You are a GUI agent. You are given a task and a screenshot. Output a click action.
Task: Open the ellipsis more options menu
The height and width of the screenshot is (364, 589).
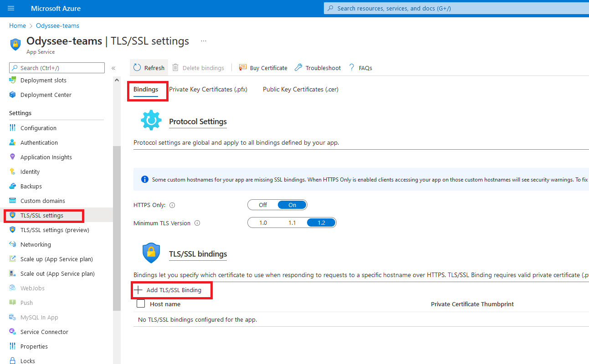tap(204, 41)
